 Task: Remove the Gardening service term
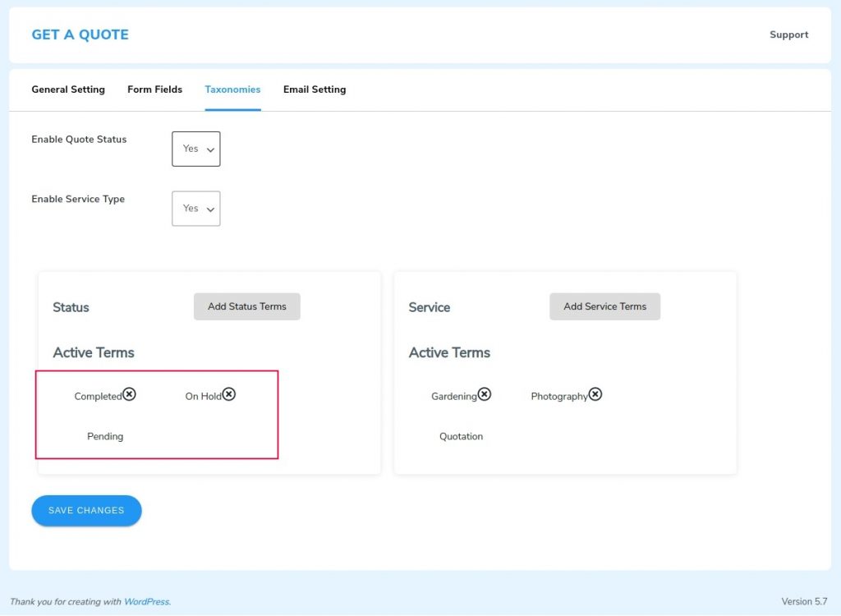pos(485,394)
